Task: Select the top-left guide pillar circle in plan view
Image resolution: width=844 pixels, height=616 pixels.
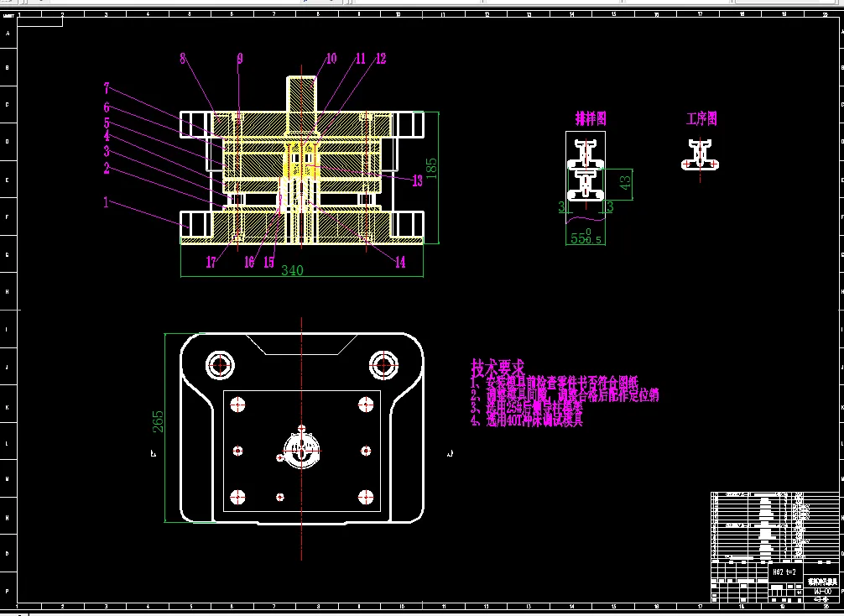Action: [x=220, y=364]
